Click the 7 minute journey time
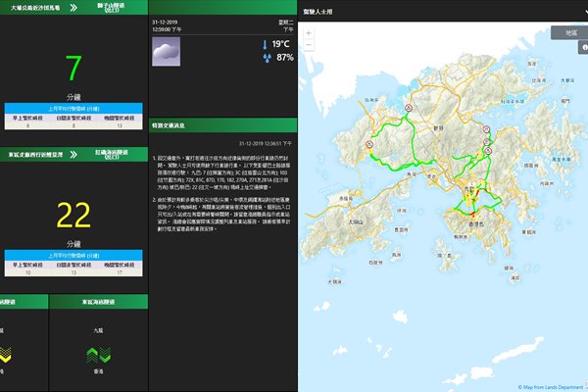The width and height of the screenshot is (588, 392). [73, 69]
